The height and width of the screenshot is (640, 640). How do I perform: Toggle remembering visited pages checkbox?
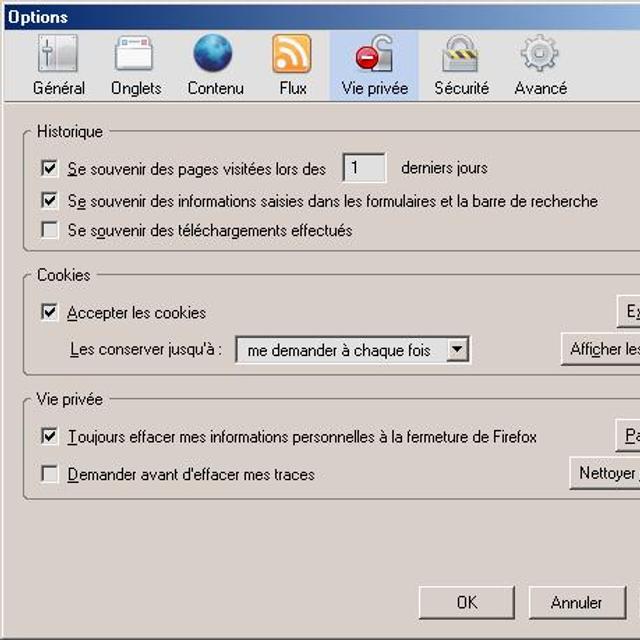[49, 169]
